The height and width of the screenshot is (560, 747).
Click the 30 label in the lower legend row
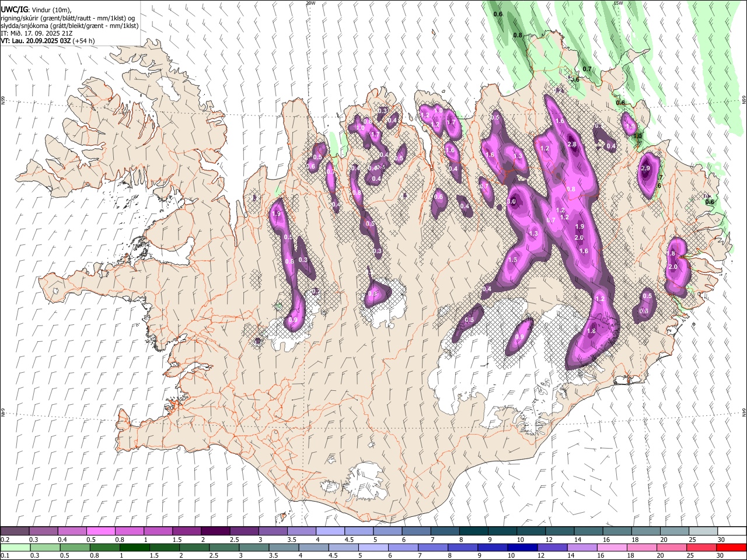click(x=720, y=556)
